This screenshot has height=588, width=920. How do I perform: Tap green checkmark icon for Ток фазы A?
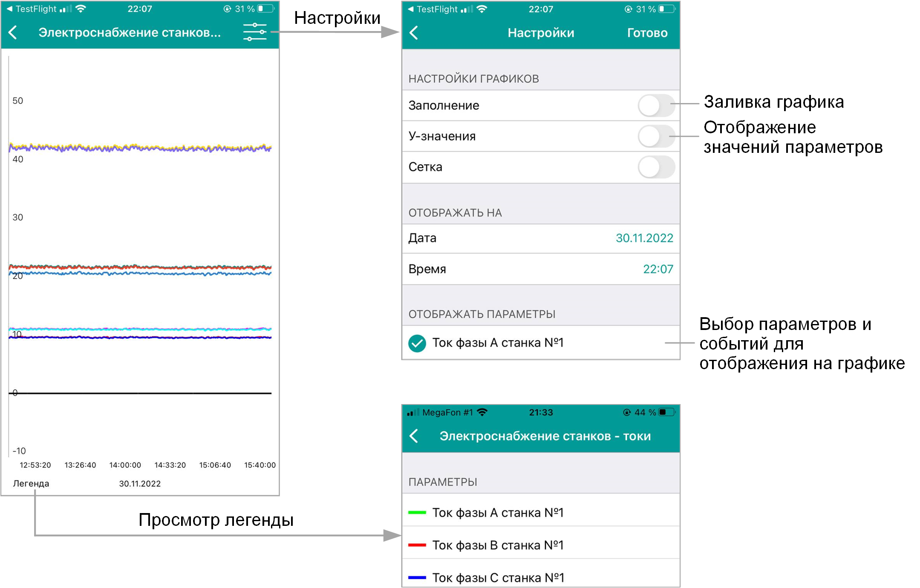pos(417,343)
